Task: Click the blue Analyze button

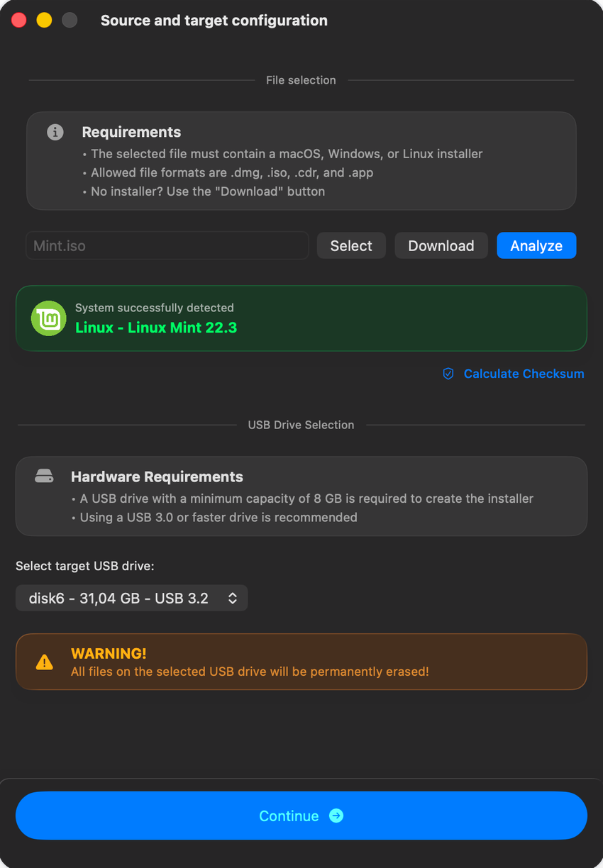Action: [536, 245]
